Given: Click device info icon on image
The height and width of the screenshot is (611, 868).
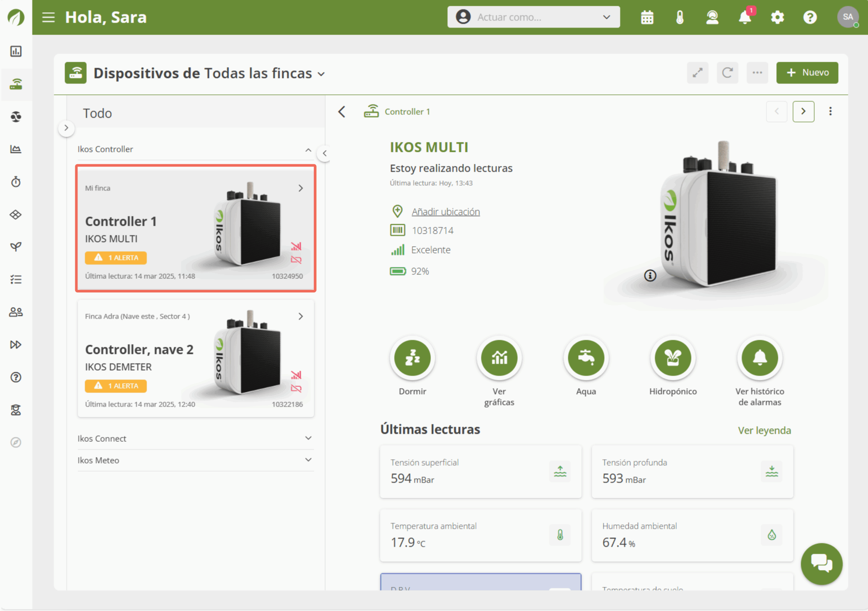Looking at the screenshot, I should (x=650, y=275).
